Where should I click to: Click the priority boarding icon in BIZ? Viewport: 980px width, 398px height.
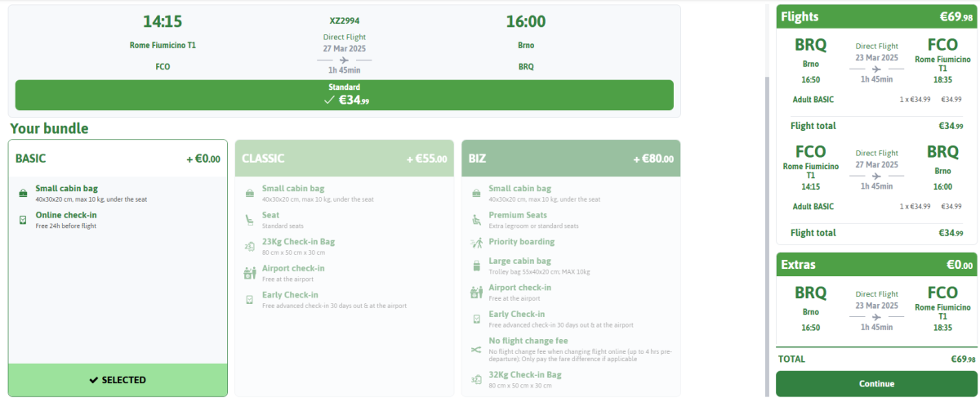pos(476,243)
